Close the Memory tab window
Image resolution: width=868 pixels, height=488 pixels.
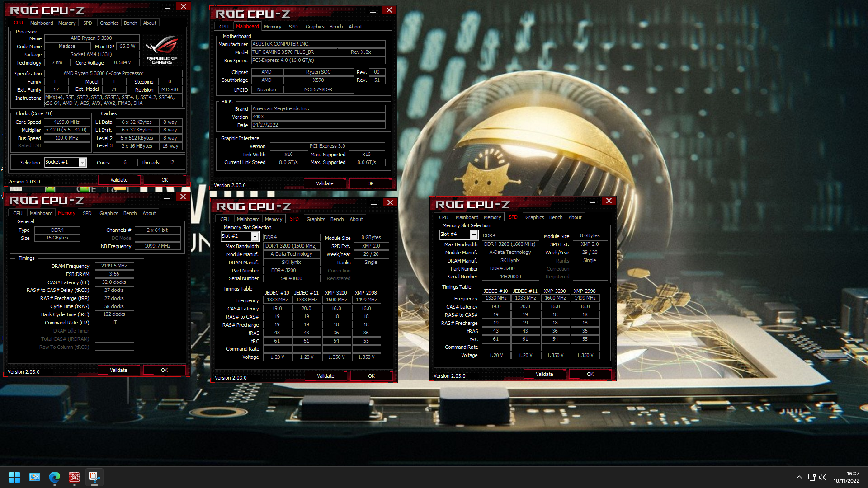pos(183,197)
